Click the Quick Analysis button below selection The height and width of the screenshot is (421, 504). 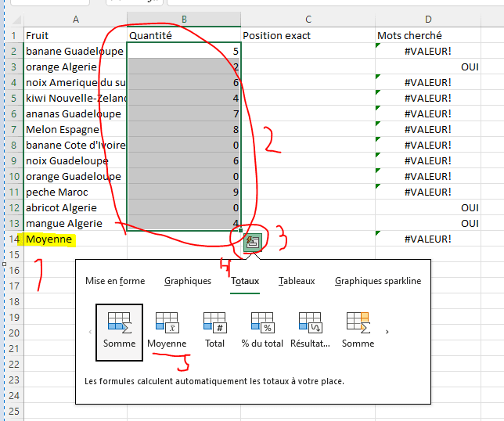[253, 243]
